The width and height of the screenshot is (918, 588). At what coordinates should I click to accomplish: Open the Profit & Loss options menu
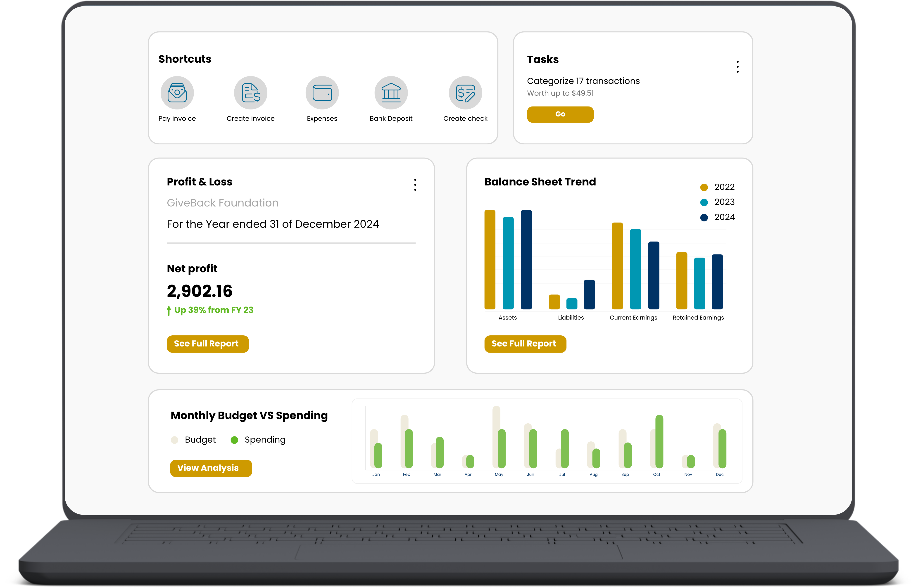tap(415, 185)
